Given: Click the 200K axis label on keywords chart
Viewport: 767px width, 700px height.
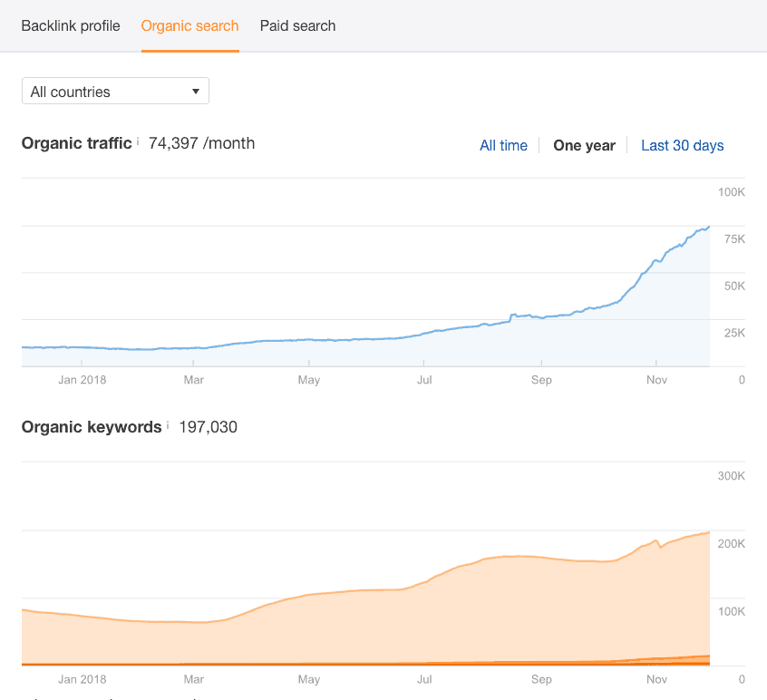Looking at the screenshot, I should tap(730, 544).
